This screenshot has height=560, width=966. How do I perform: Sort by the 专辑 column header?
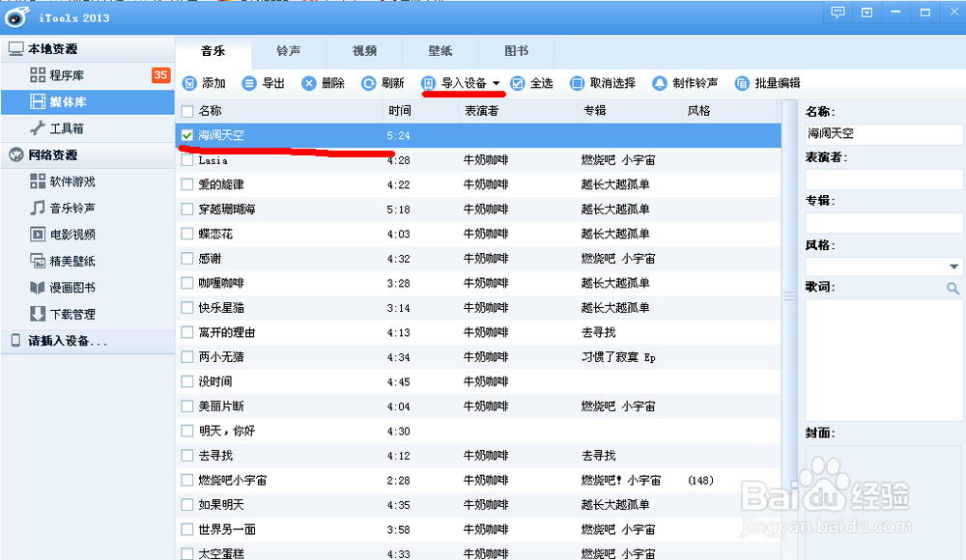pyautogui.click(x=630, y=111)
